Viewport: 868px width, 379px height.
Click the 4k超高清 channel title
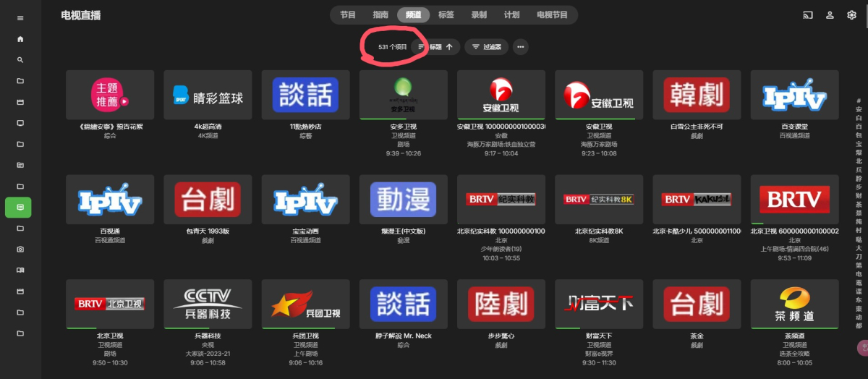[x=208, y=127]
